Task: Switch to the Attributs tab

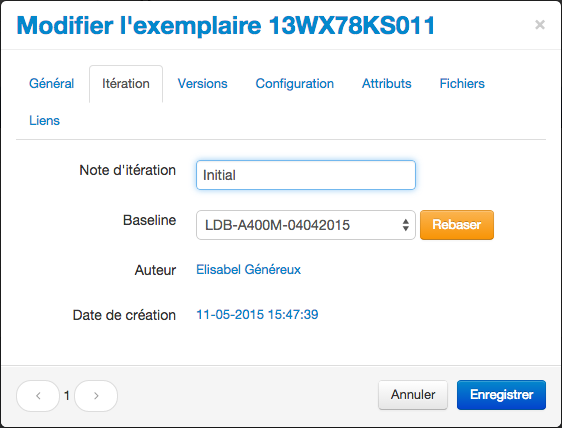Action: pos(387,84)
